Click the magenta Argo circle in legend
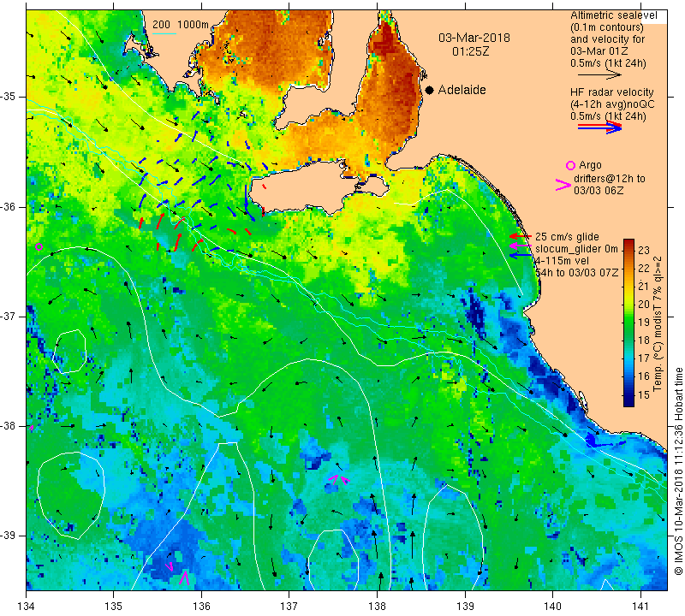 tap(570, 165)
